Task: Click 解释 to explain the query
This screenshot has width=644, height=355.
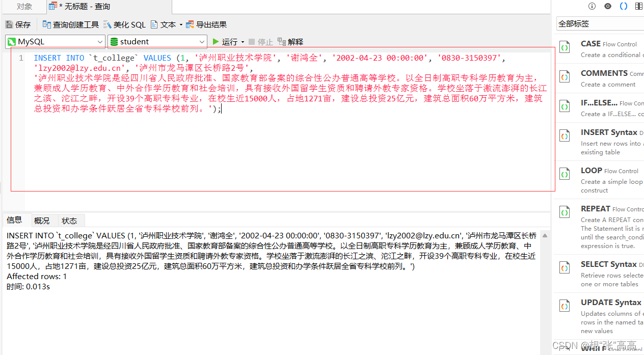Action: click(x=290, y=42)
